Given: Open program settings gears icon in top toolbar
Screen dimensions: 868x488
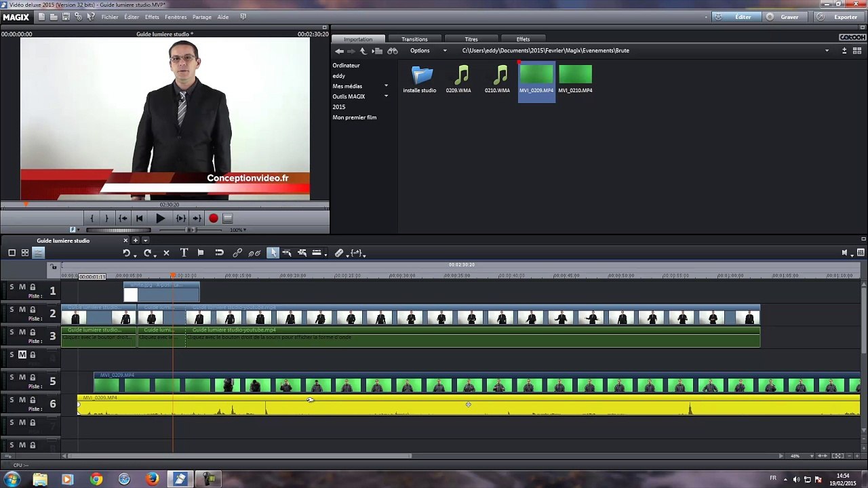Looking at the screenshot, I should click(78, 16).
